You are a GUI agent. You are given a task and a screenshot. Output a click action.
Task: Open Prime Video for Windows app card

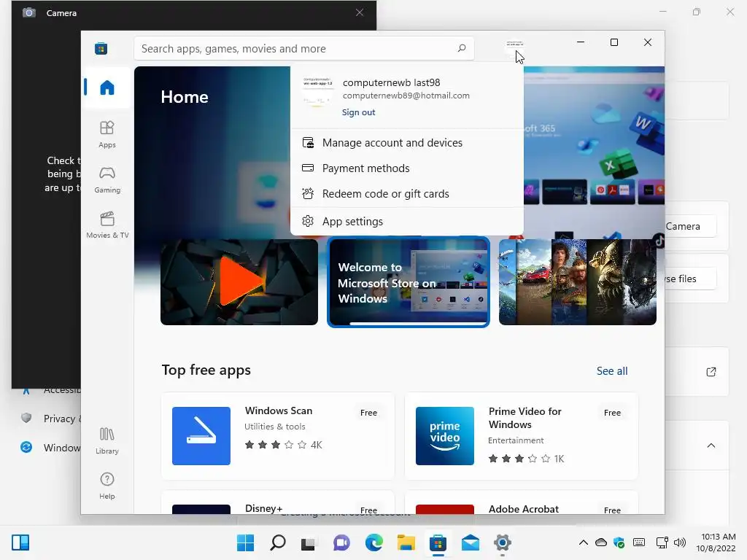(x=521, y=436)
